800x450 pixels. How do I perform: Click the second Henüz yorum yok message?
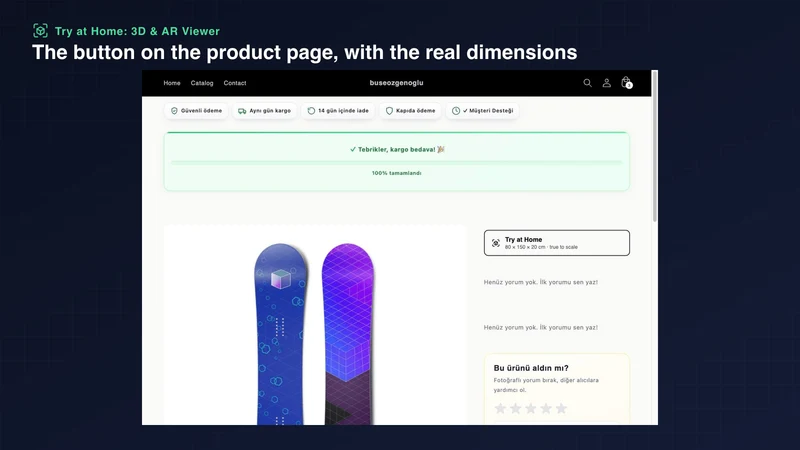(x=541, y=328)
